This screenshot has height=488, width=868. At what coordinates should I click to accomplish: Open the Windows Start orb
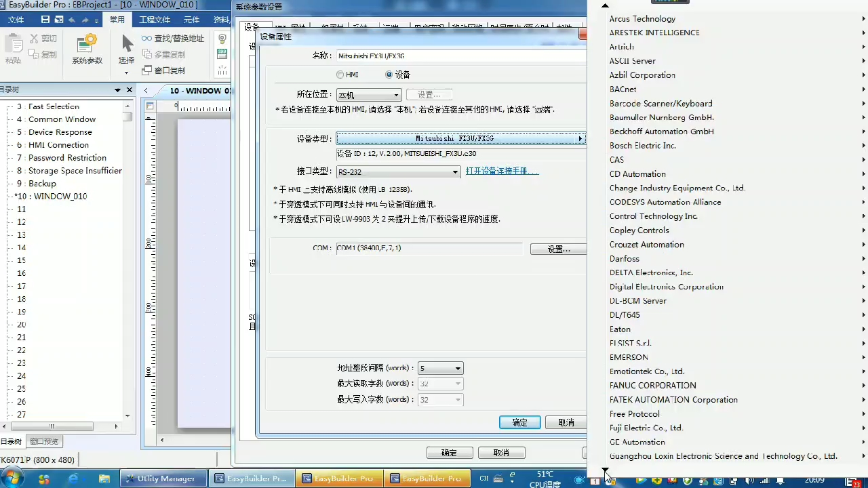[13, 478]
